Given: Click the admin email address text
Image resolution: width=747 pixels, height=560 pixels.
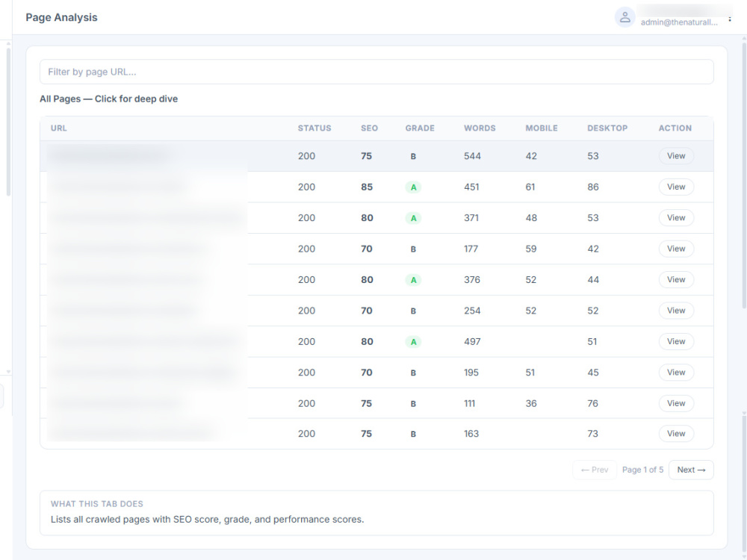Looking at the screenshot, I should (x=679, y=22).
